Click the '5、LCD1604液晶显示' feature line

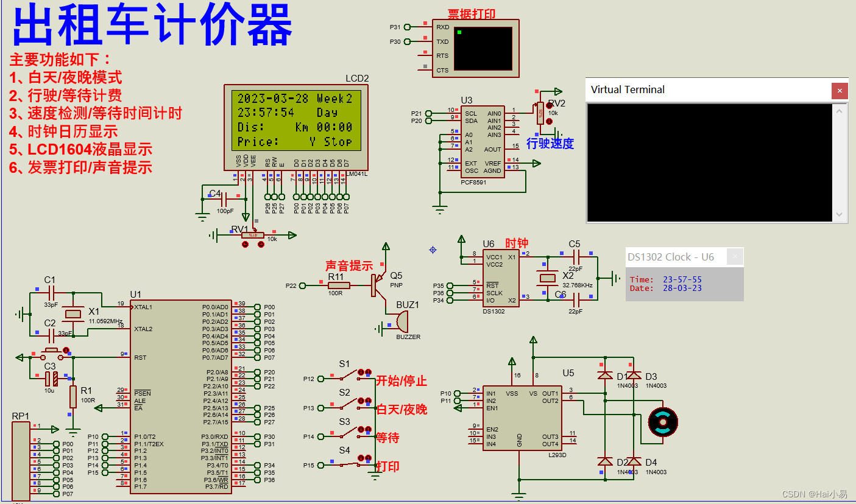(x=80, y=150)
